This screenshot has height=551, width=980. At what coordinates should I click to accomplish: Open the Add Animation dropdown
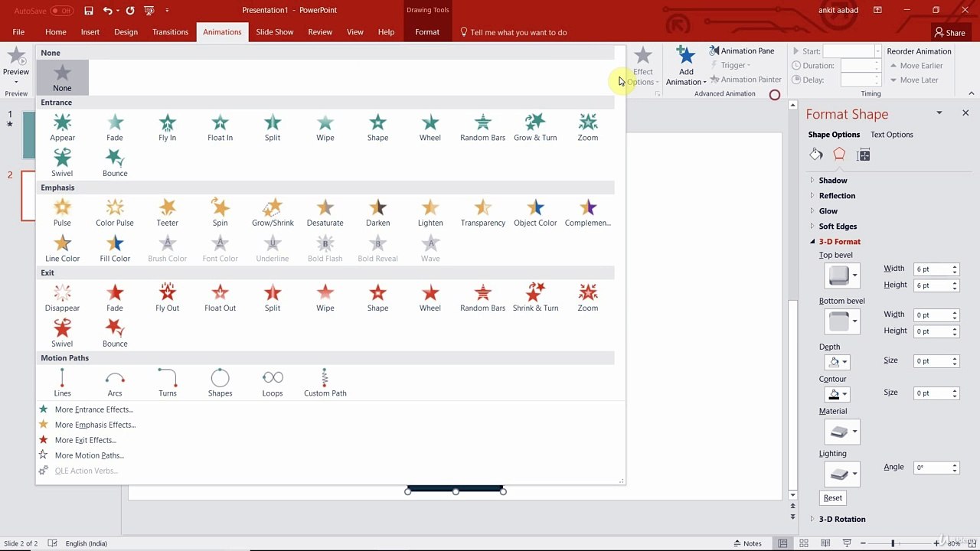tap(686, 66)
